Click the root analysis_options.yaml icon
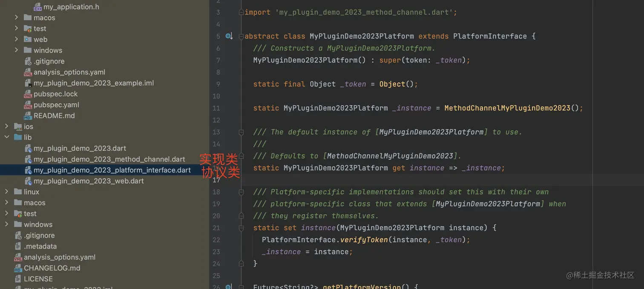Screen dimensions: 644x289 18,257
